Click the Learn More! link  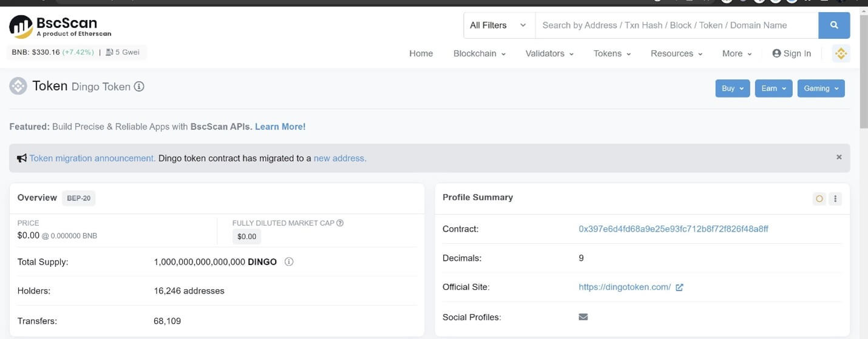280,127
